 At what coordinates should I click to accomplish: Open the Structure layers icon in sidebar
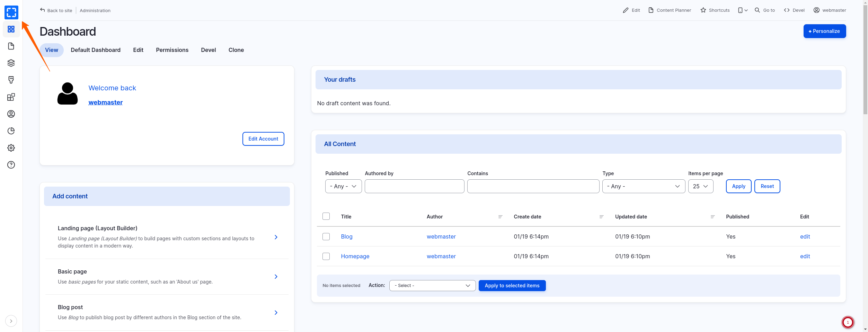click(11, 63)
